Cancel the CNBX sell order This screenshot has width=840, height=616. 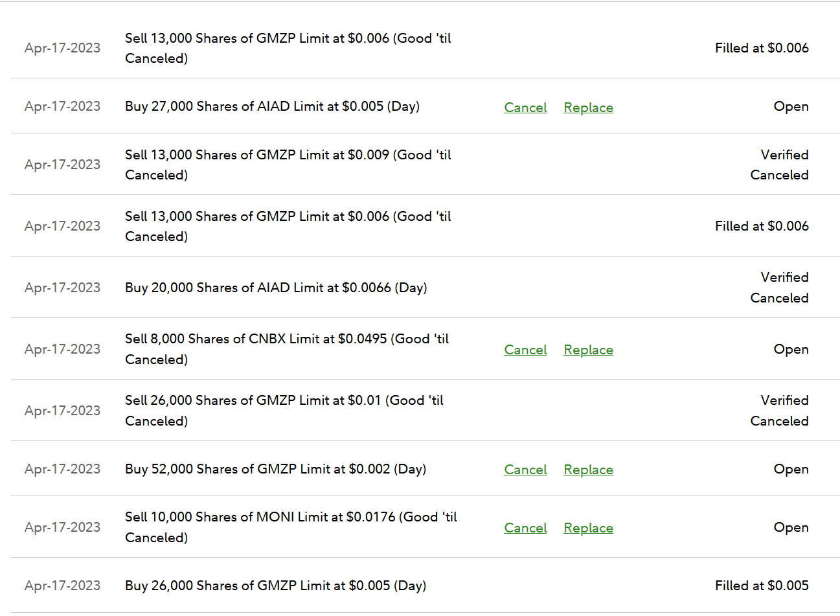point(525,350)
